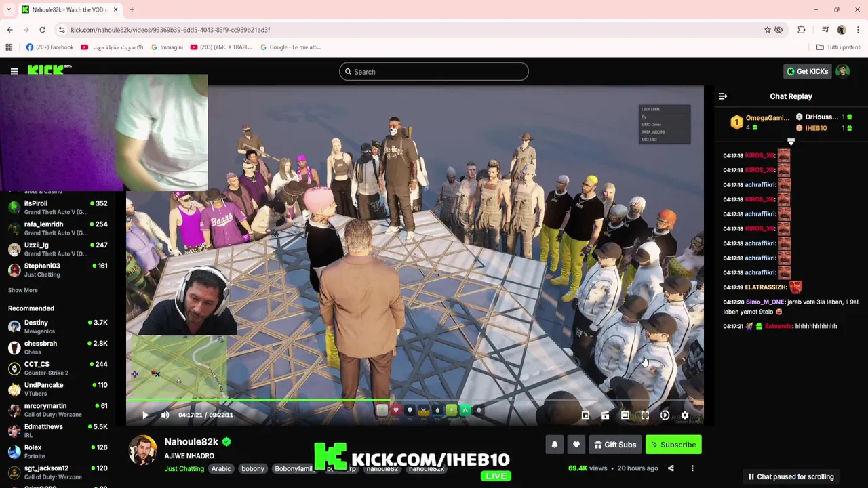Image resolution: width=868 pixels, height=488 pixels.
Task: Open Chrome media control icon
Action: coord(825,30)
